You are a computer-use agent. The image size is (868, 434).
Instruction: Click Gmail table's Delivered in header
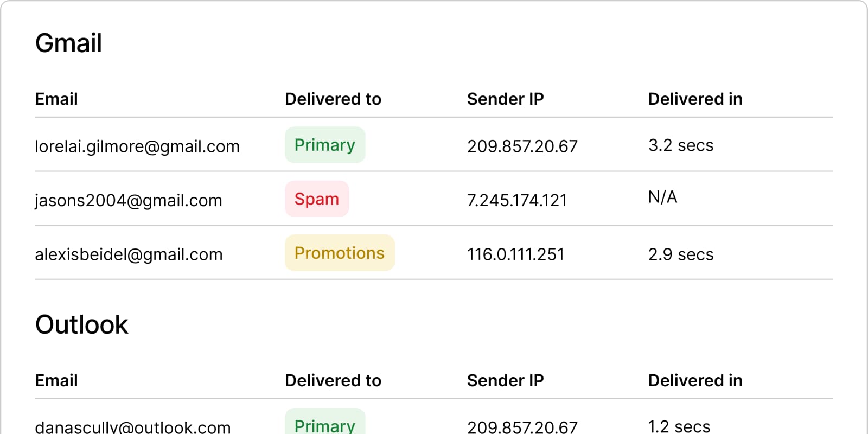[x=695, y=99]
